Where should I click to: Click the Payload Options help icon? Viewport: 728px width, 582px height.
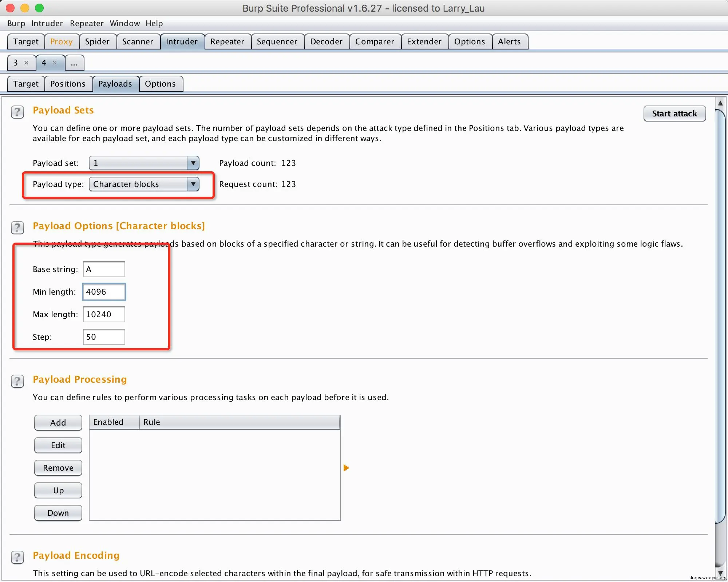pos(17,228)
